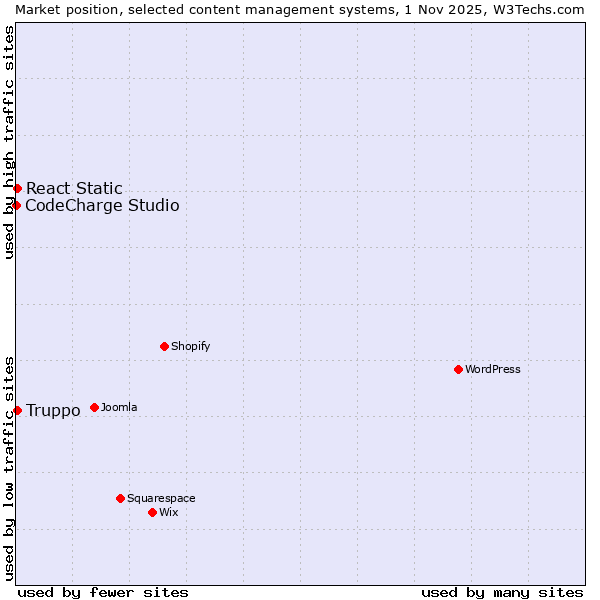
Task: Click the Wix red diamond marker
Action: [x=152, y=512]
